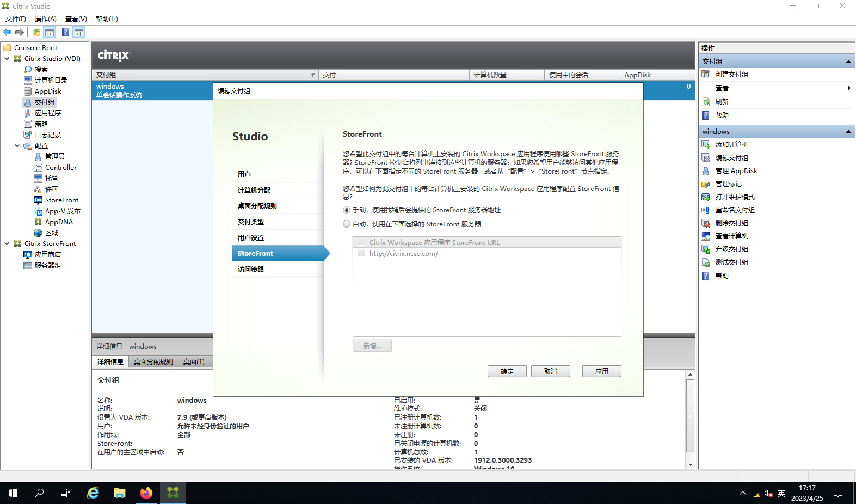Click the 删除交付组 delete icon
856x504 pixels.
tap(706, 223)
